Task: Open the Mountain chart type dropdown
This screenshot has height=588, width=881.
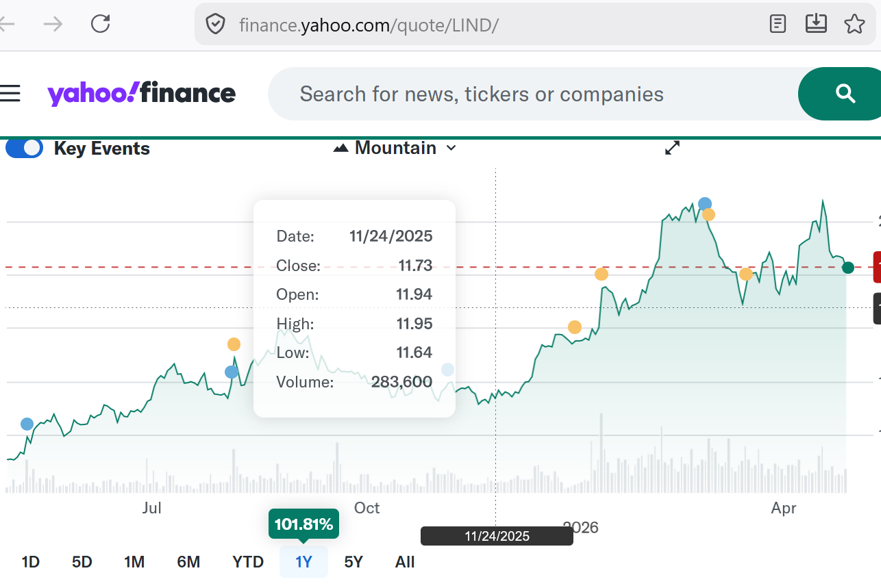Action: pyautogui.click(x=395, y=148)
